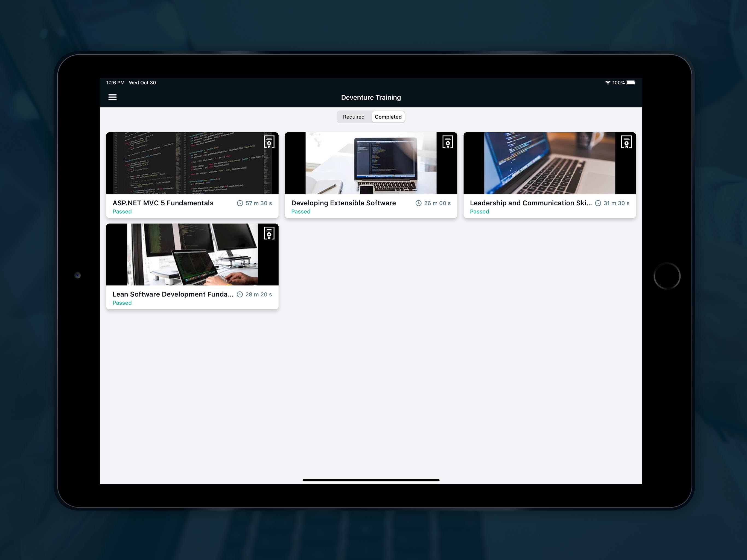Image resolution: width=747 pixels, height=560 pixels.
Task: Click the Leadership and Communication Ski... title
Action: pyautogui.click(x=530, y=203)
